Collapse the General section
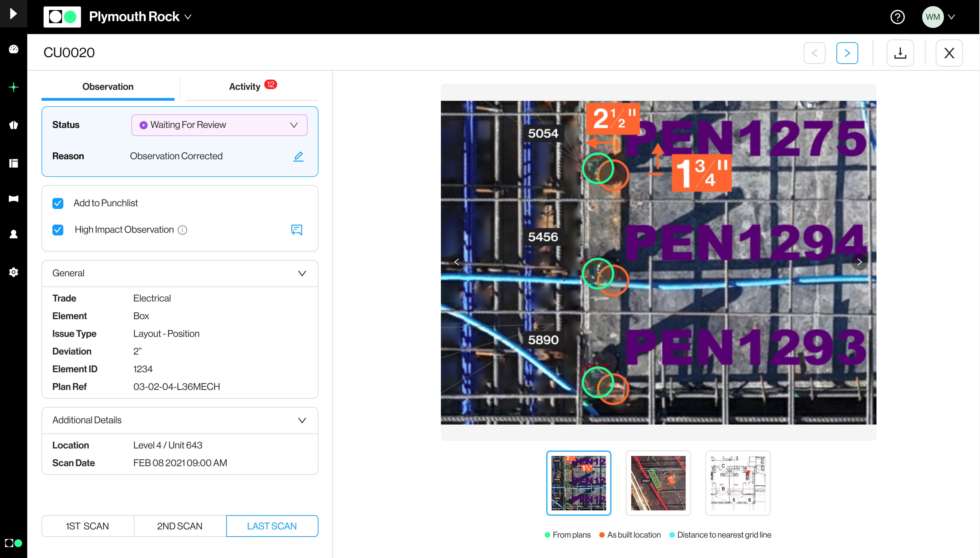This screenshot has width=980, height=558. [302, 273]
